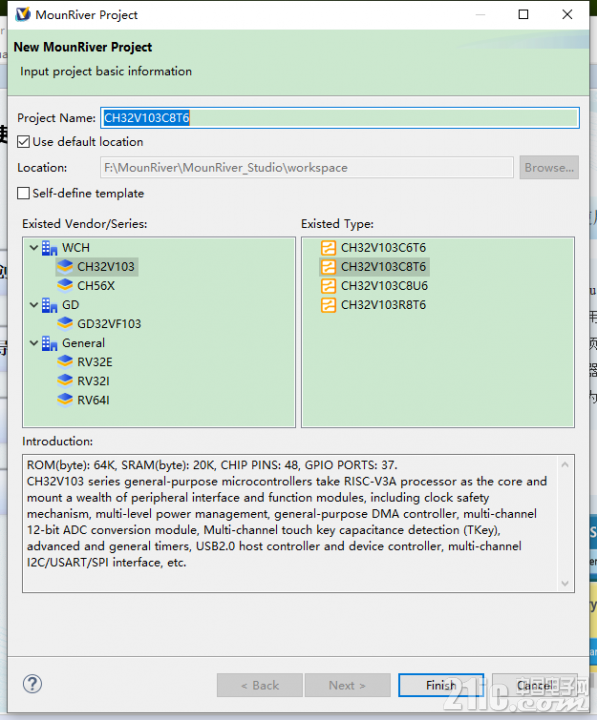Select GD32VF103 in the vendor tree

[x=109, y=324]
